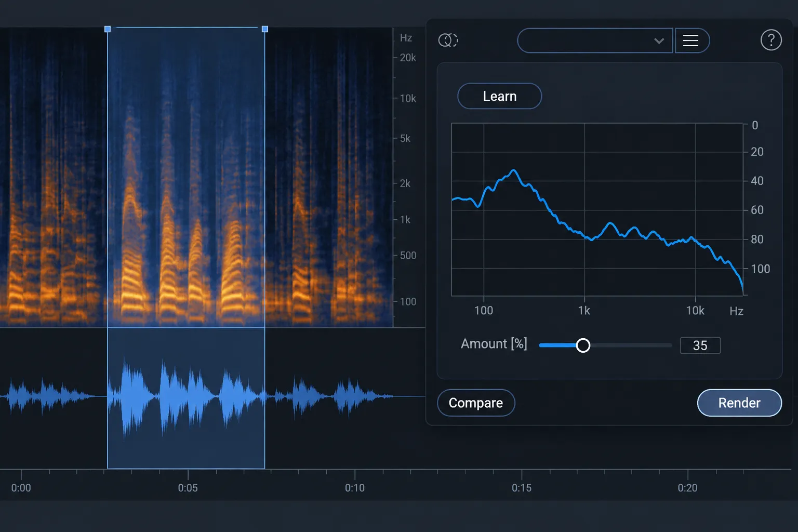Click the 0:05 mark on the timeline
Viewport: 798px width, 532px height.
coord(188,488)
